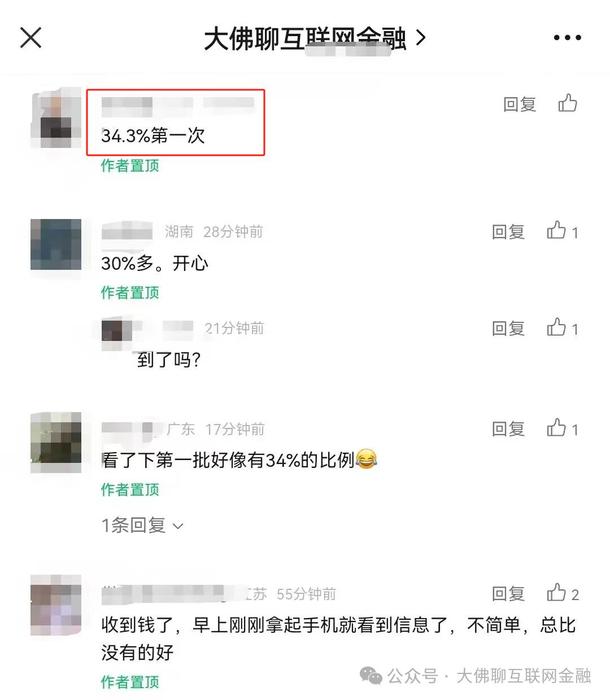Expand the '1条回复' replies list
The image size is (610, 700).
[142, 526]
